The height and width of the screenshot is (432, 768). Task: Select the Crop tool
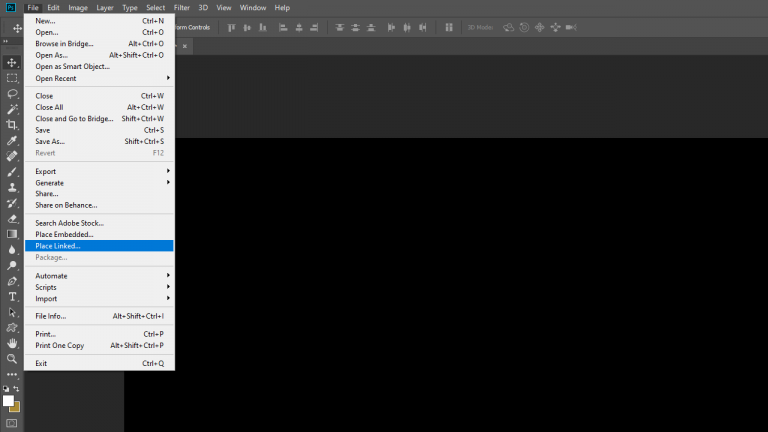click(12, 125)
